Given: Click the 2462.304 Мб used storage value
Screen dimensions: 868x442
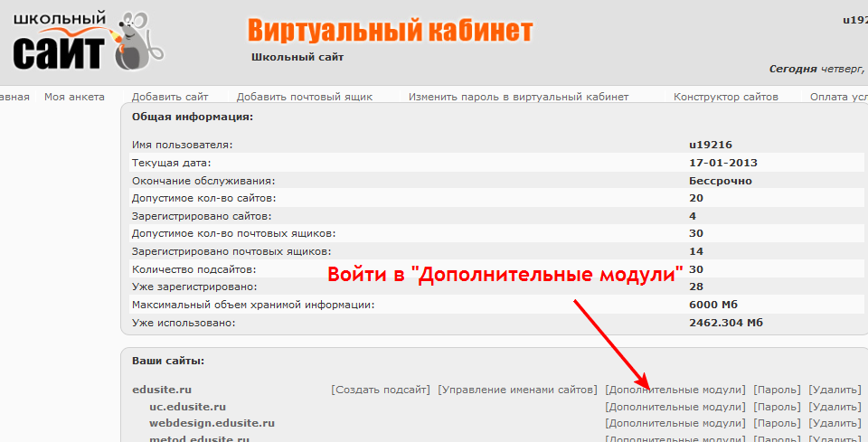Looking at the screenshot, I should click(x=726, y=323).
